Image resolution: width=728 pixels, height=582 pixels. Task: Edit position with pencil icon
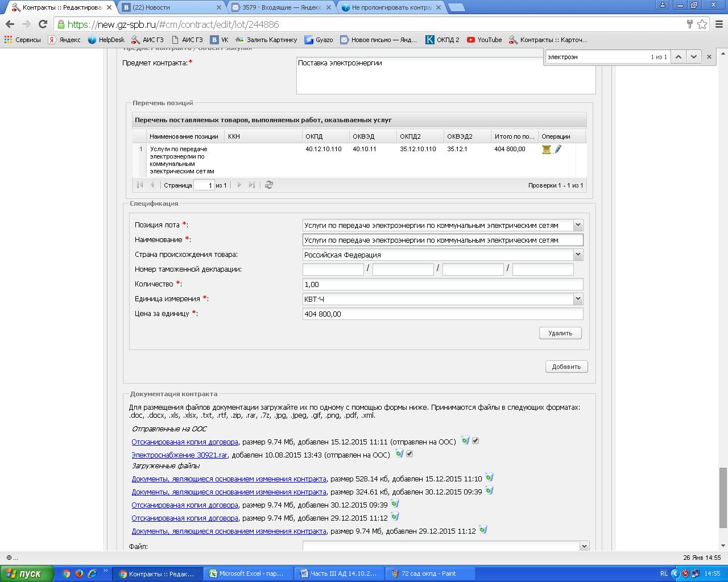[557, 149]
